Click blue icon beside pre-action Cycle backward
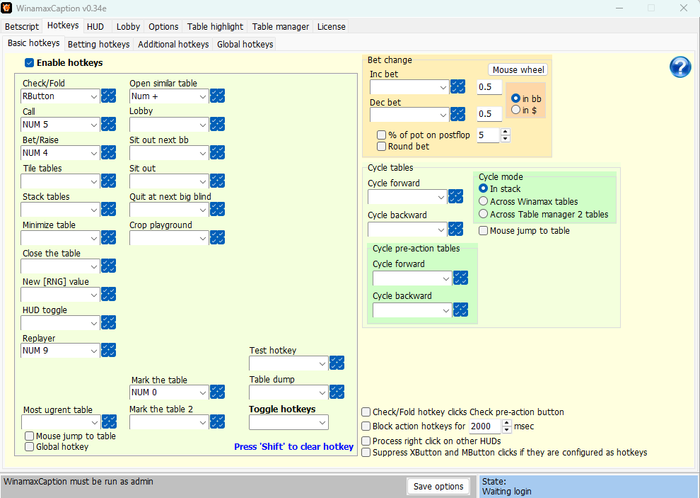 point(460,310)
